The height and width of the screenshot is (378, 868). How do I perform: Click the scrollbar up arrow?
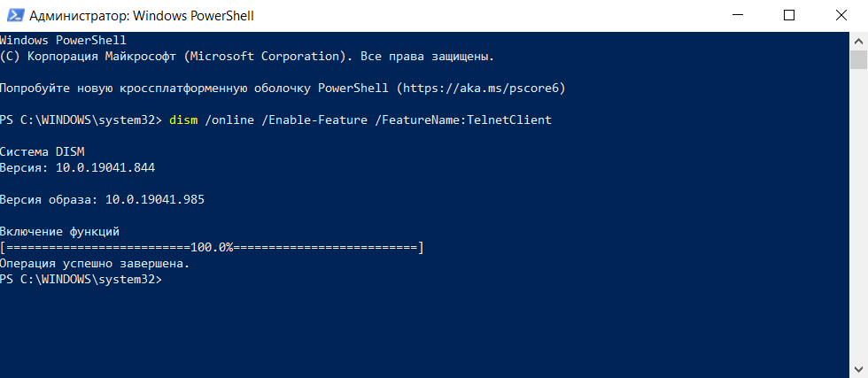coord(857,40)
